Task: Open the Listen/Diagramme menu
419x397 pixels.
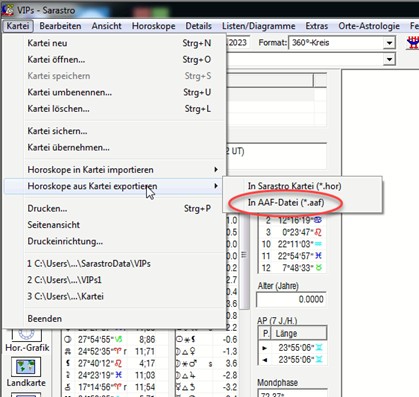Action: pyautogui.click(x=259, y=26)
